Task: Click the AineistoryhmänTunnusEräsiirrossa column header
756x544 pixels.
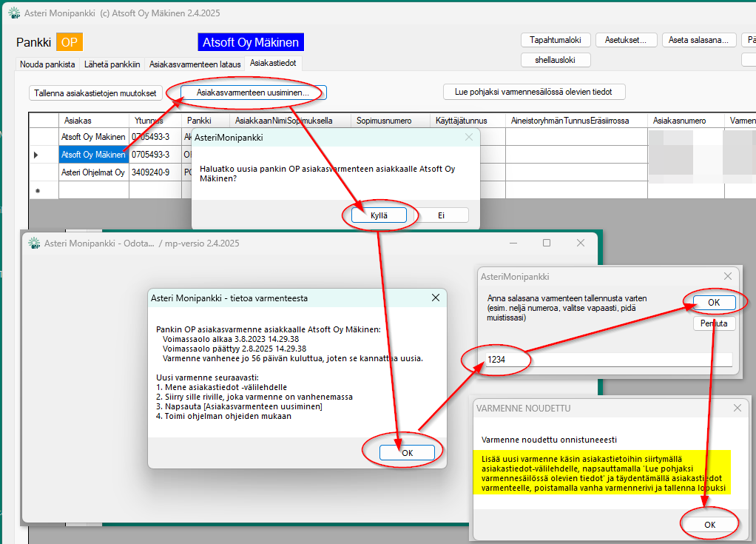Action: (x=577, y=121)
